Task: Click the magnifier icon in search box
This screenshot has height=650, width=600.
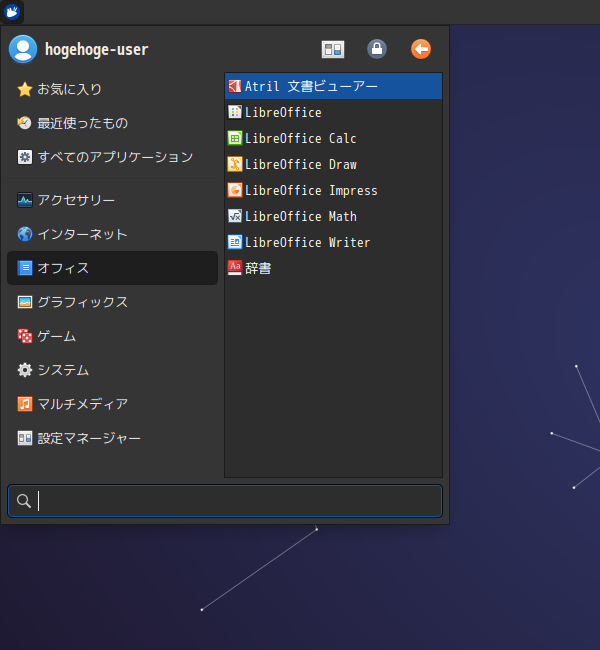Action: [24, 501]
